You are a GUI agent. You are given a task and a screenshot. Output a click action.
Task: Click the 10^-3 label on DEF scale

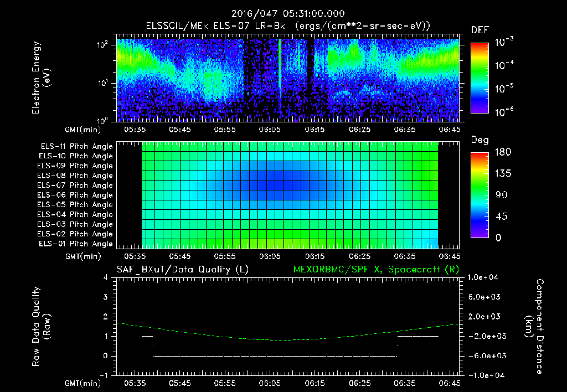(x=504, y=42)
